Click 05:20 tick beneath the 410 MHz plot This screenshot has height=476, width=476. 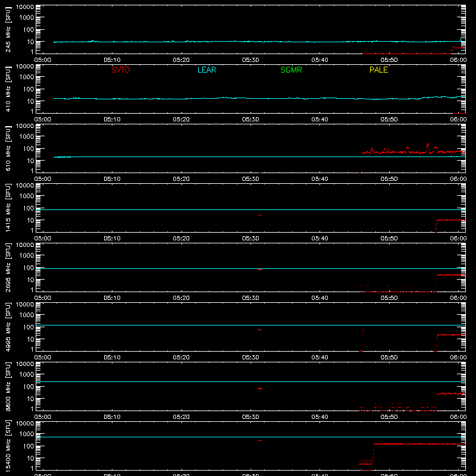181,120
